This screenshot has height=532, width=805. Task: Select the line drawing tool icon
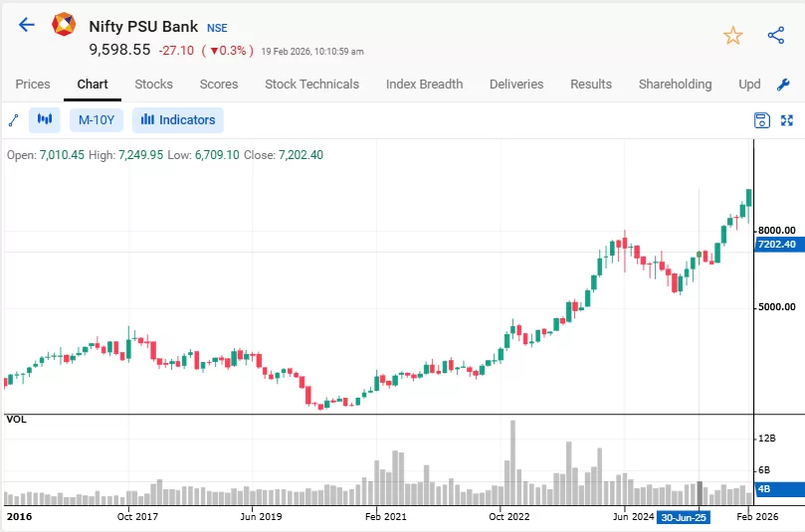14,120
